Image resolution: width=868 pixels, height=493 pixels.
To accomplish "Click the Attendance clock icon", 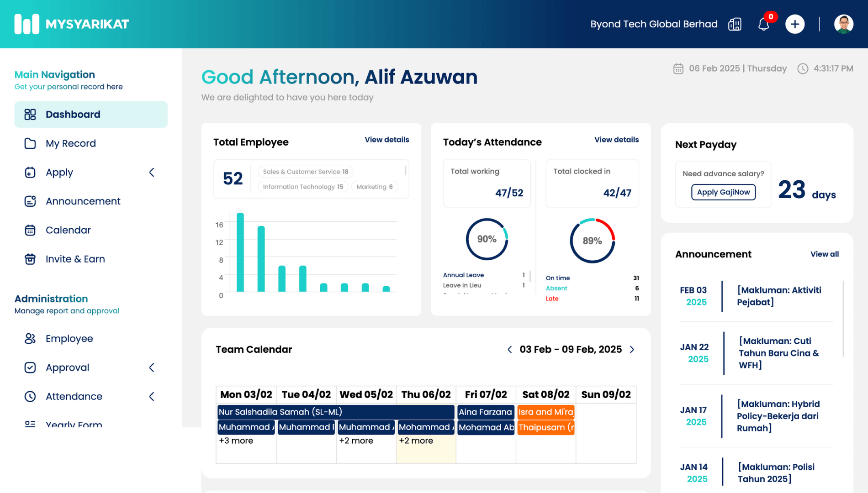I will coord(30,396).
